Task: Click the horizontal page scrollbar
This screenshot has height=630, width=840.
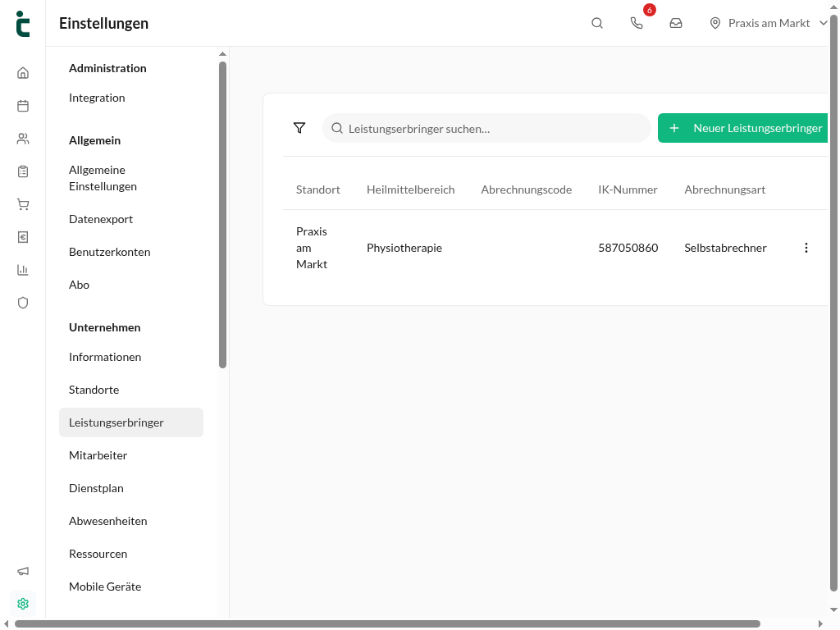Action: point(387,623)
